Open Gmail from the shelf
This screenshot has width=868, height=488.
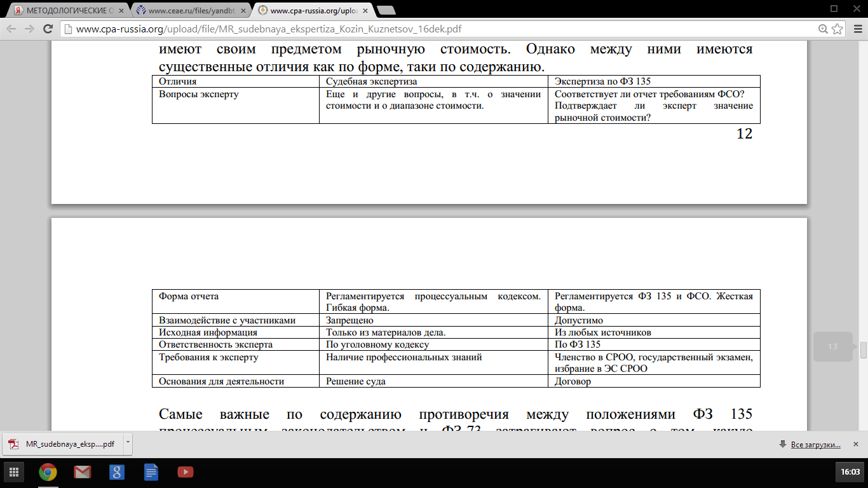tap(82, 472)
